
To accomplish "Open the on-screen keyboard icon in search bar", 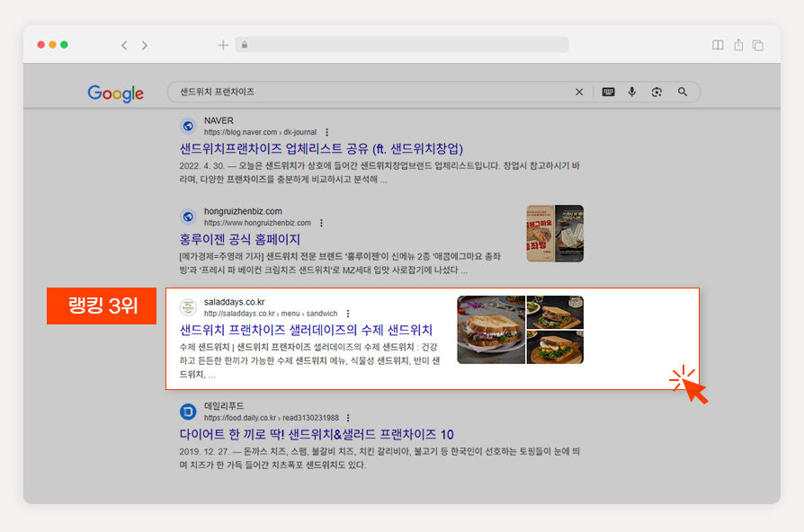I will (608, 92).
